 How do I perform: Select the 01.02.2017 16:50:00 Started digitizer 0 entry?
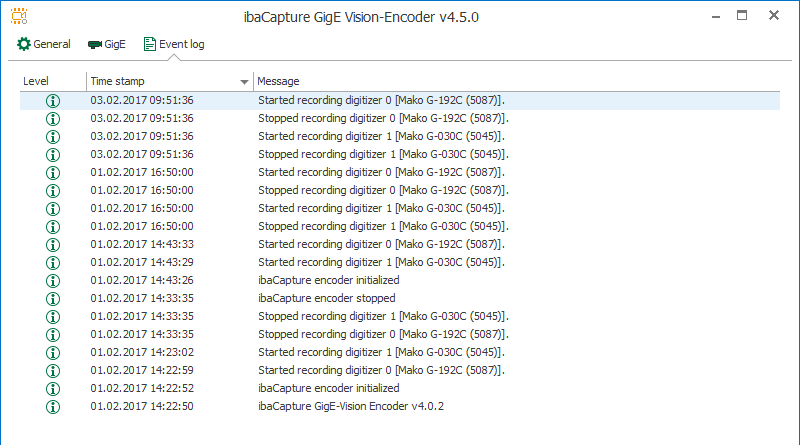(400, 172)
